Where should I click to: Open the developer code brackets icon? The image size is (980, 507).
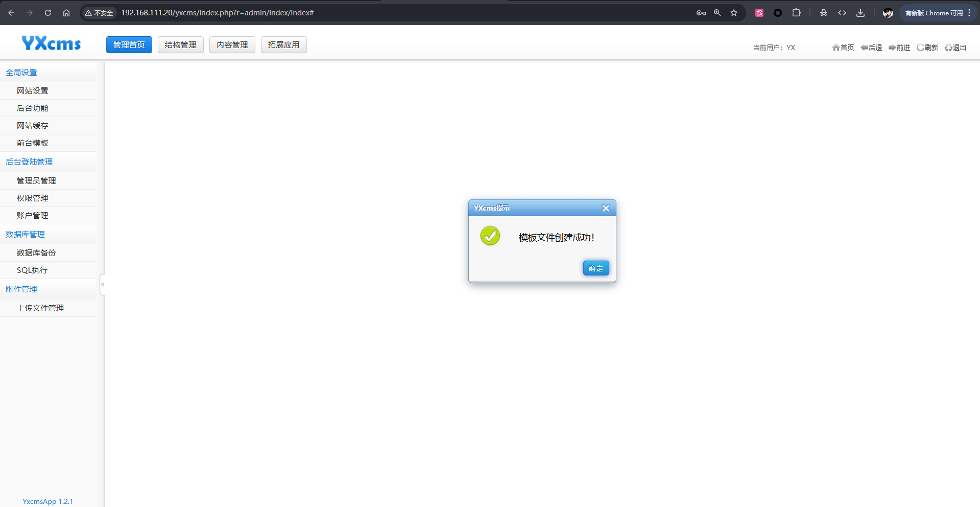tap(842, 13)
